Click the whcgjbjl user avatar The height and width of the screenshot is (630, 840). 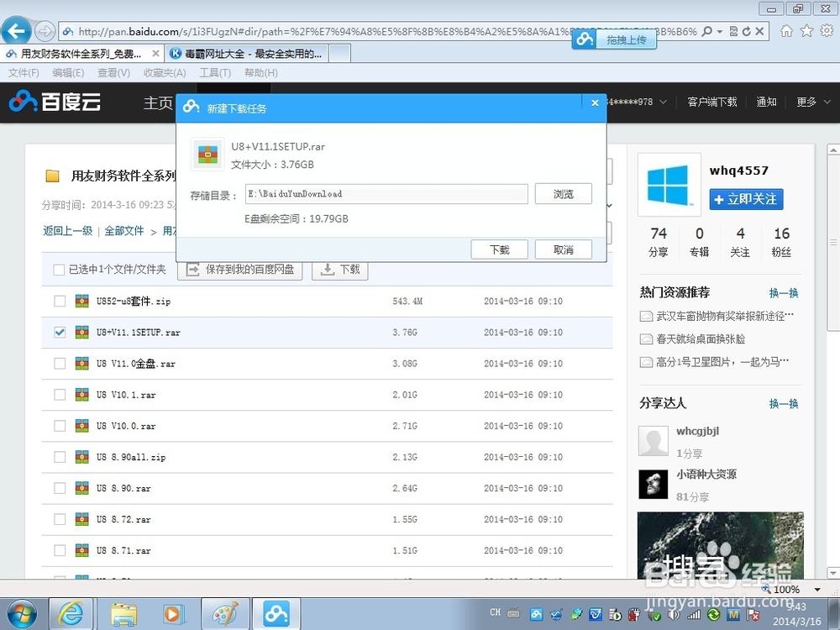pyautogui.click(x=654, y=441)
